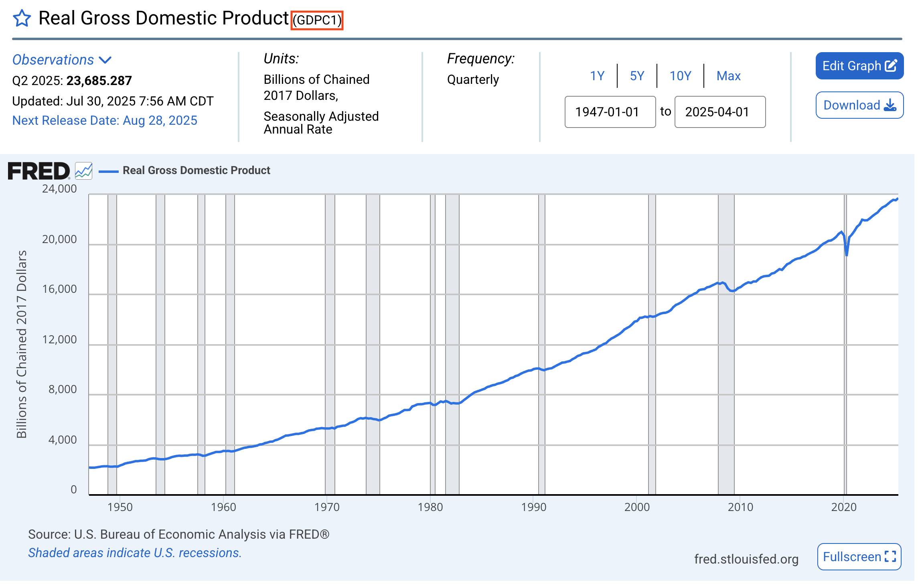Open Next Release Date link for Aug 28, 2025
920x588 pixels.
click(x=104, y=120)
